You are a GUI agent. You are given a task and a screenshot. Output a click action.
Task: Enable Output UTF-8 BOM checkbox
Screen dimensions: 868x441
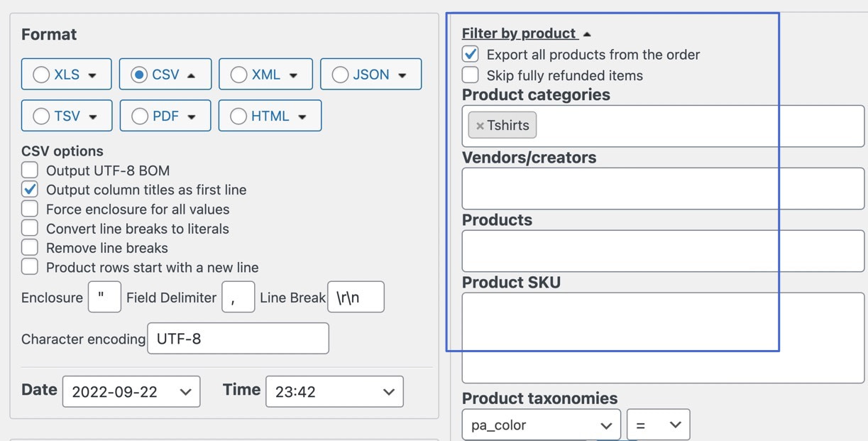(x=30, y=170)
